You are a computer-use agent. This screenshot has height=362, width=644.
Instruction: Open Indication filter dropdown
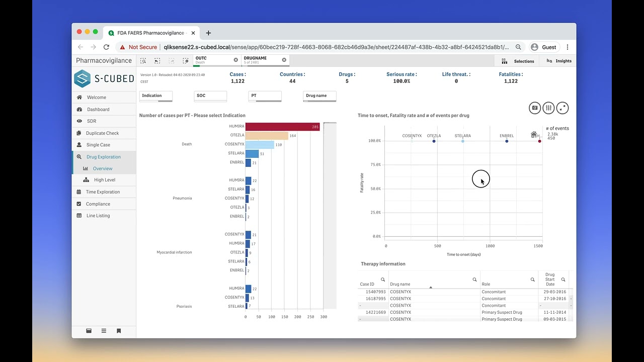(156, 96)
